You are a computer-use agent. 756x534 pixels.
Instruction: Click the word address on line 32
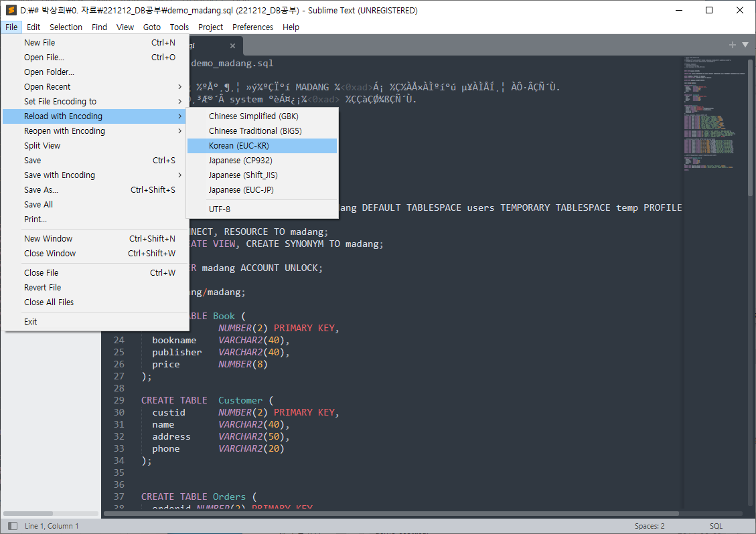click(171, 436)
